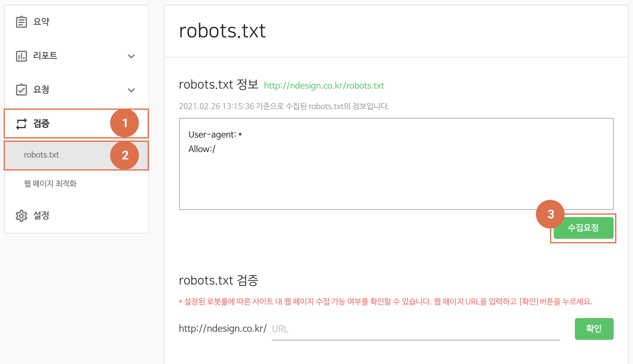Click the orange number 1 badge
633x364 pixels.
click(x=124, y=123)
